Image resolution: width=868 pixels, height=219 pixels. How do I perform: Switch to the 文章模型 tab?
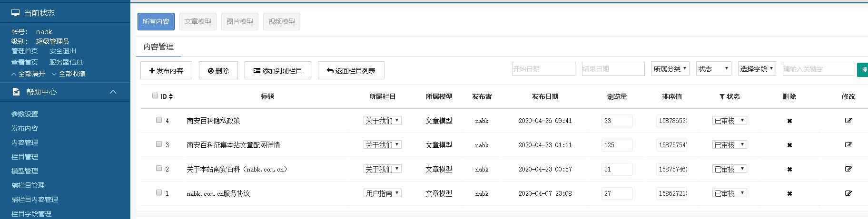198,21
